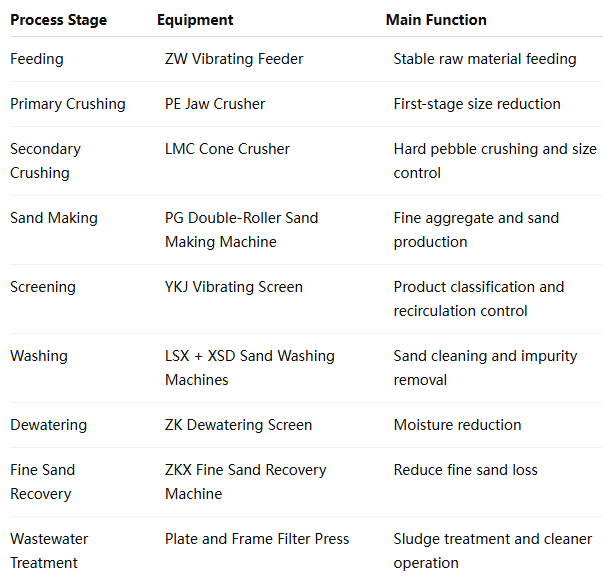Click the Stable raw material feeding text
603x577 pixels.
click(x=485, y=59)
